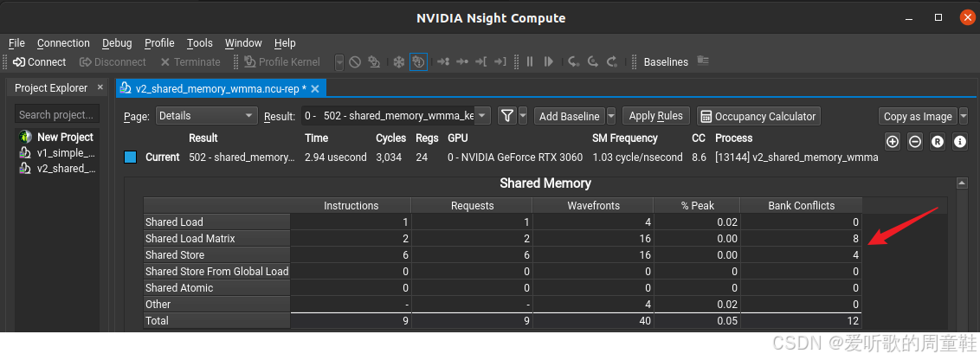Click the Wavefronts column header

pos(592,205)
